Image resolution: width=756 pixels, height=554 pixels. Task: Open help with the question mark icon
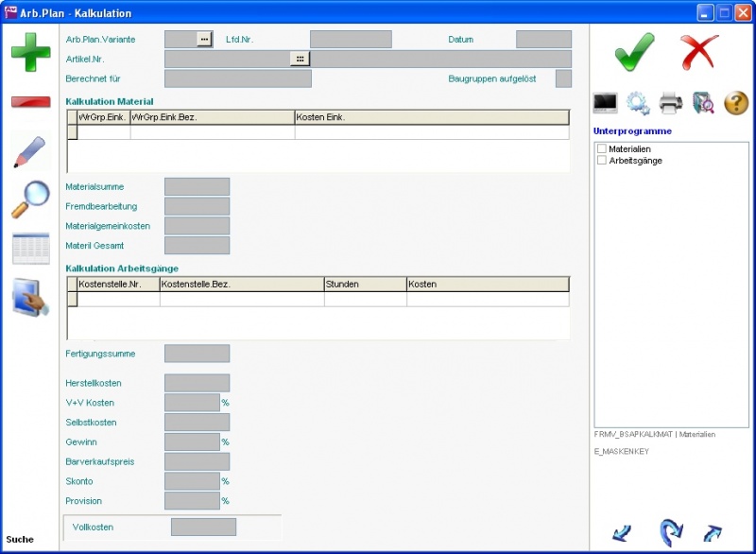coord(736,103)
